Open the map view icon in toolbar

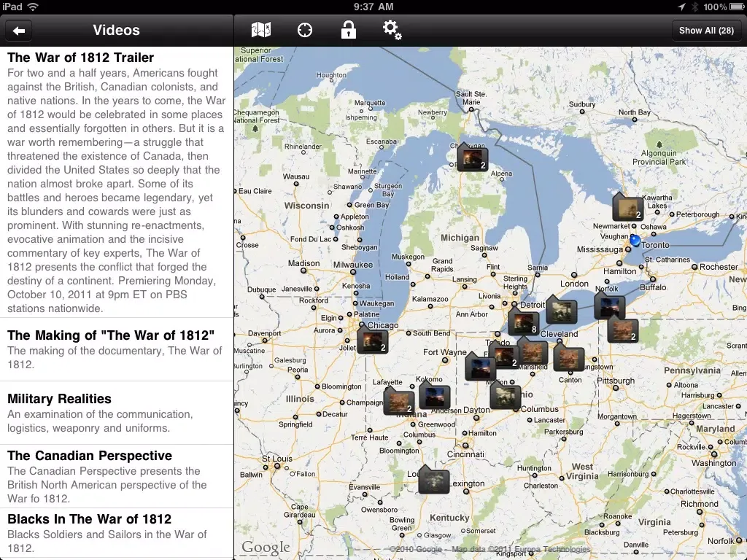261,30
